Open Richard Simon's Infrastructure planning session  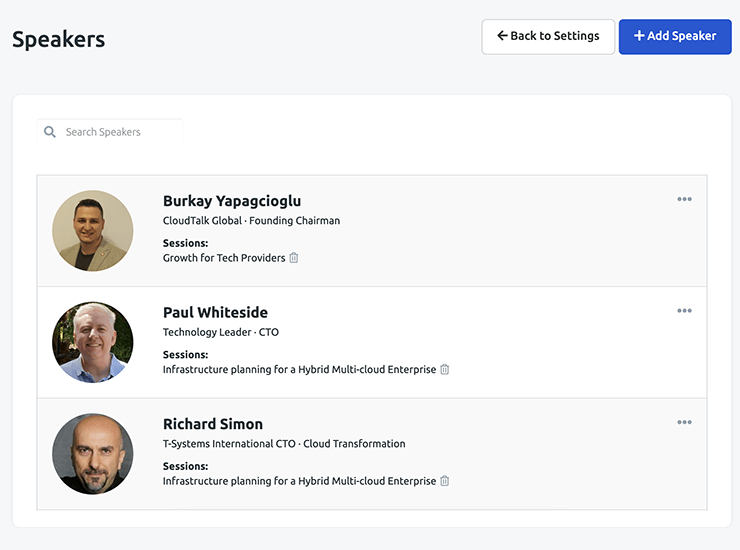coord(299,481)
